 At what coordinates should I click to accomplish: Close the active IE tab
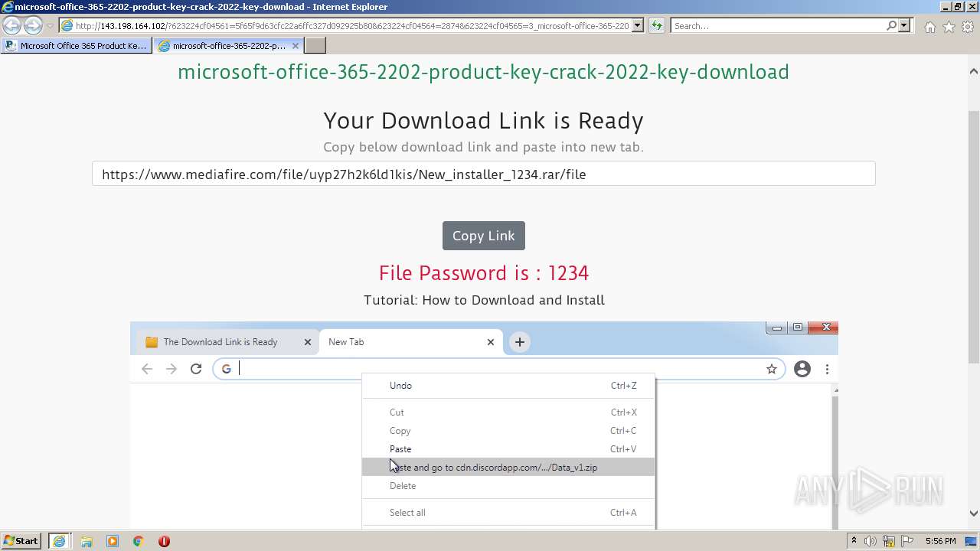[x=296, y=45]
